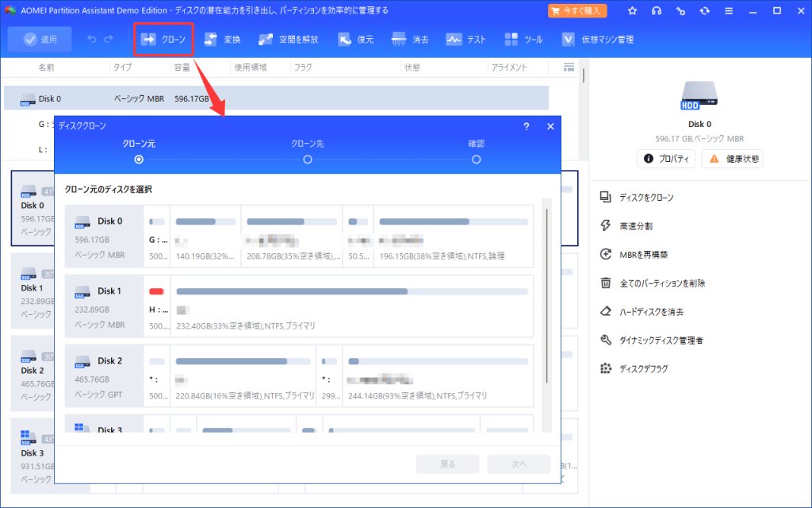Open the headset support icon

tap(657, 11)
